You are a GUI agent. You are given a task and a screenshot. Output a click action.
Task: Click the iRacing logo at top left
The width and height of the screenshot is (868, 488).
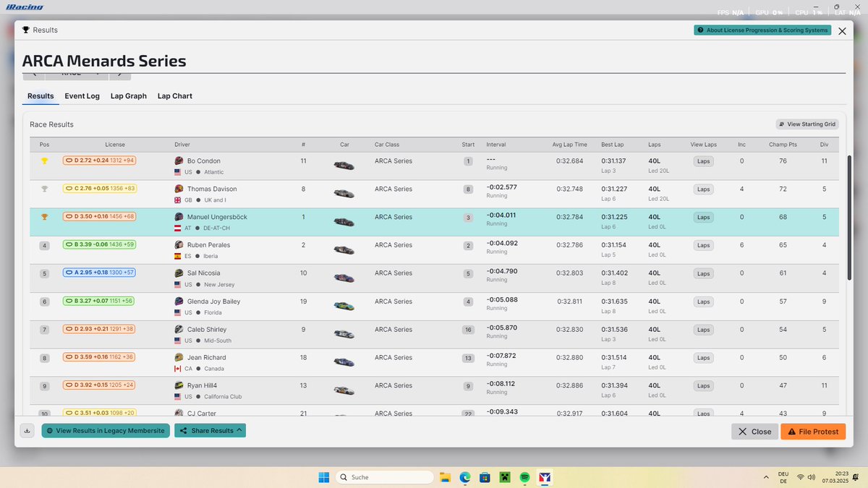coord(25,7)
